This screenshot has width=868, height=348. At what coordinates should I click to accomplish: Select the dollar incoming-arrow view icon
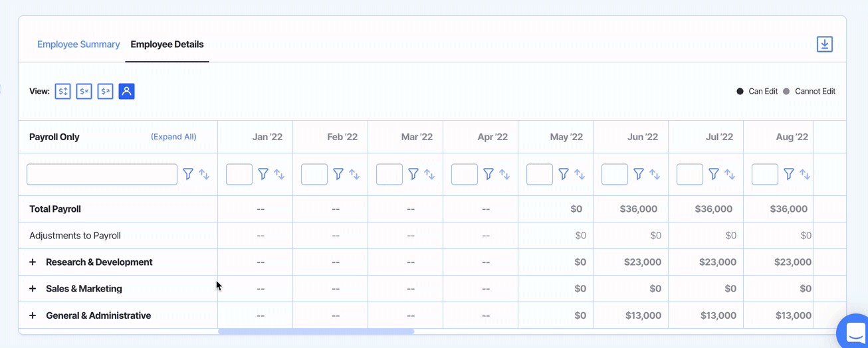pos(84,92)
